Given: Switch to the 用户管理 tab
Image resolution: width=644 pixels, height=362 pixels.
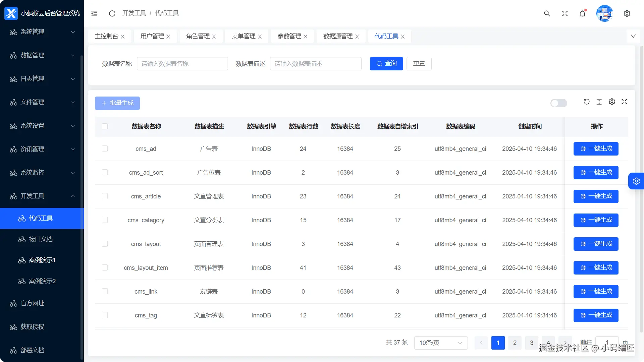Looking at the screenshot, I should pos(152,36).
